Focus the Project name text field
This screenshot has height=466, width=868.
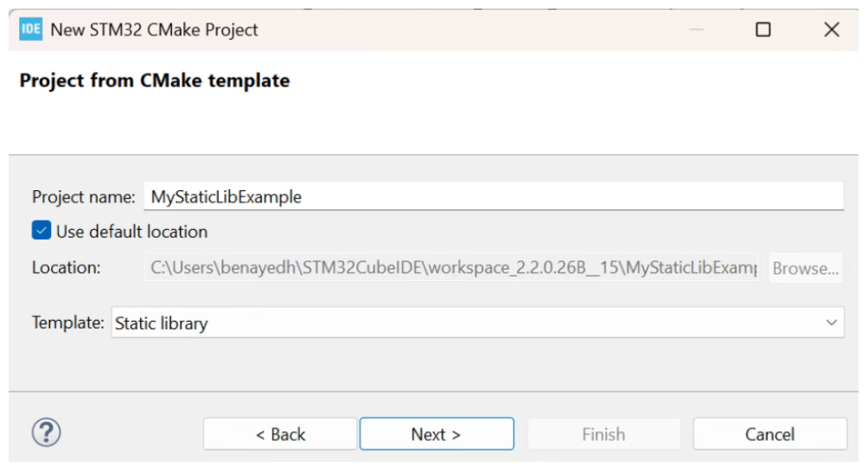(x=494, y=196)
